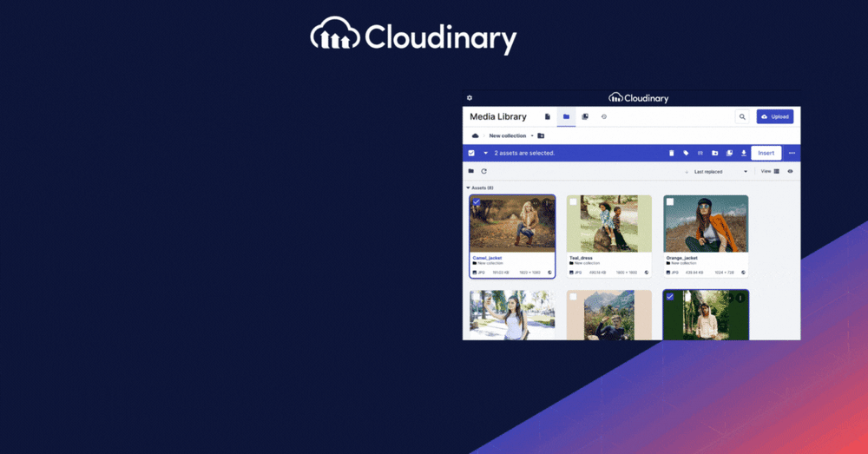
Task: Open the New collection breadcrumb
Action: [507, 135]
